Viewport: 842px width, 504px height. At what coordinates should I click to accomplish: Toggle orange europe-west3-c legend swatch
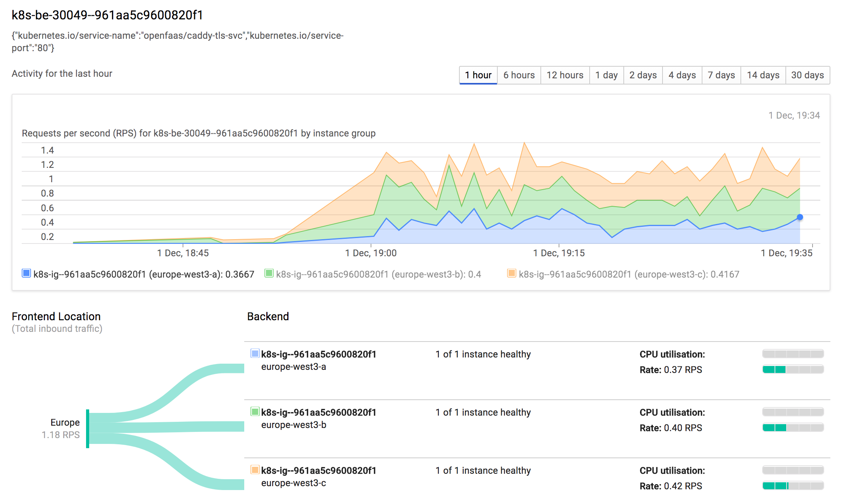[511, 273]
